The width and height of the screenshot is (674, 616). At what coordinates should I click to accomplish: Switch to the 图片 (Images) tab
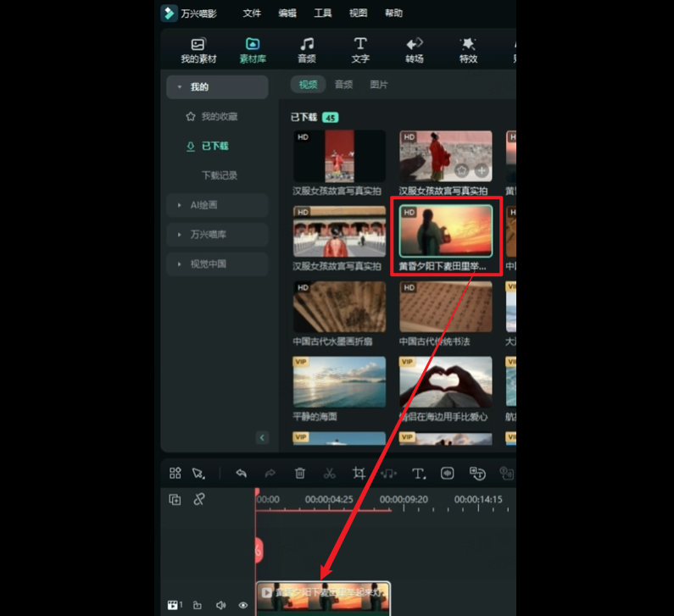pos(379,85)
